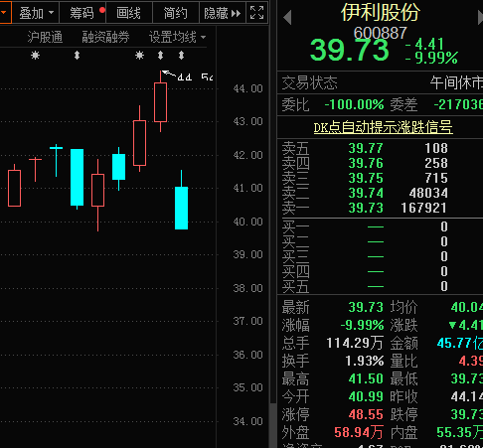Open the 叠加 overlay dropdown
The image size is (483, 448).
pos(36,13)
